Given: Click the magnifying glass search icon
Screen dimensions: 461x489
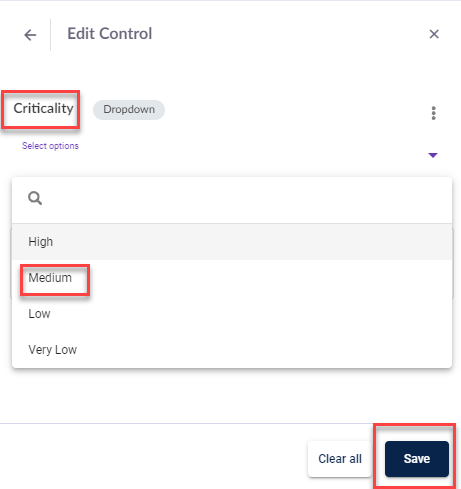Looking at the screenshot, I should click(x=35, y=198).
